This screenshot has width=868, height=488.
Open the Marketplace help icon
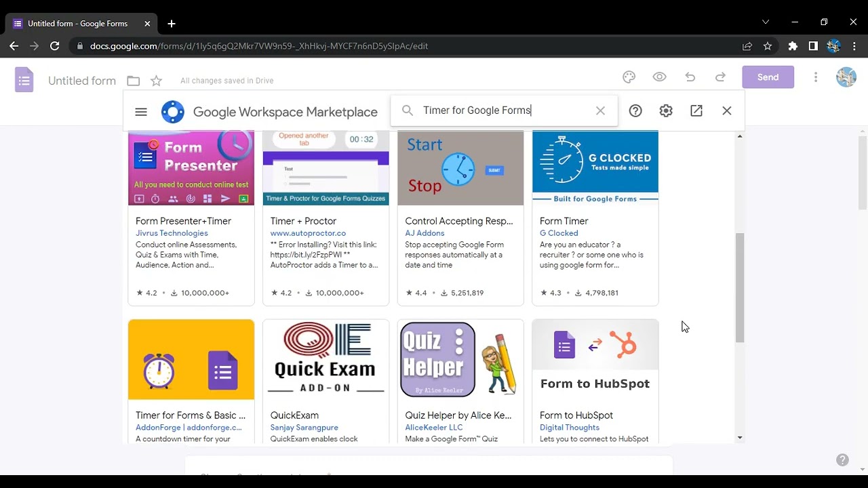pos(635,110)
